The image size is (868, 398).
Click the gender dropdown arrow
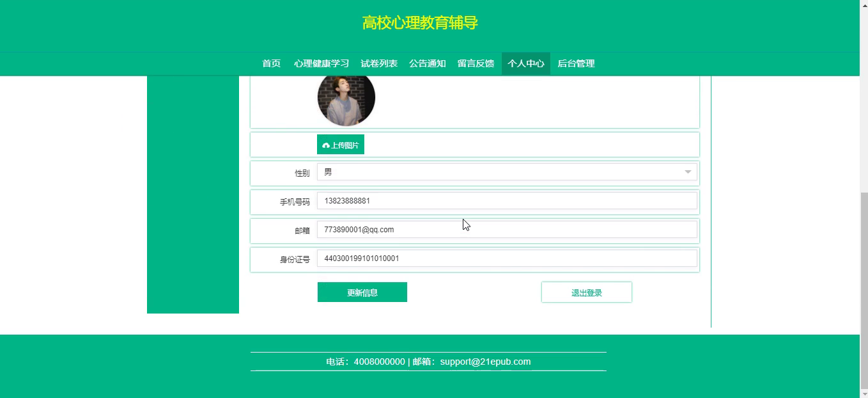688,172
